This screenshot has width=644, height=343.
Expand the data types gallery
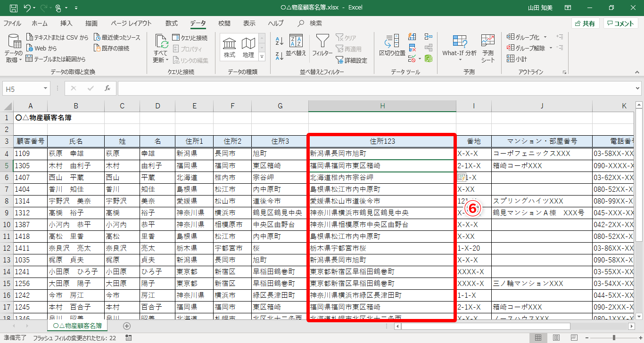click(262, 57)
